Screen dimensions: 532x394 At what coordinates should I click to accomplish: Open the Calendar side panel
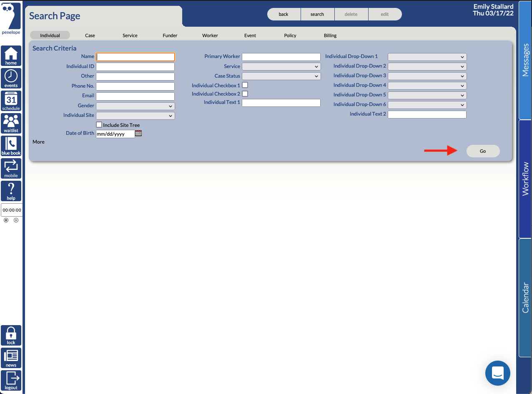click(x=525, y=298)
